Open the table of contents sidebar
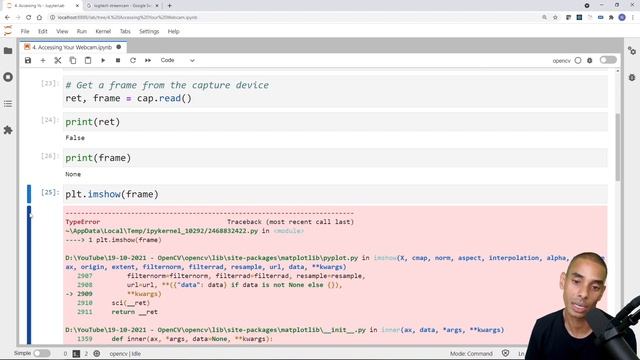 click(8, 104)
